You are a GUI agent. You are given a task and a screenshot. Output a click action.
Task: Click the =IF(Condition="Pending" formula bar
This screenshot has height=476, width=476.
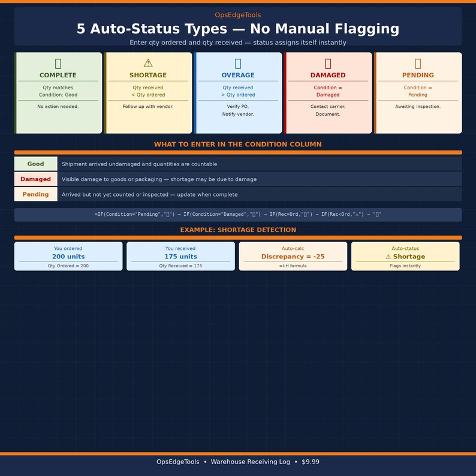click(x=238, y=215)
